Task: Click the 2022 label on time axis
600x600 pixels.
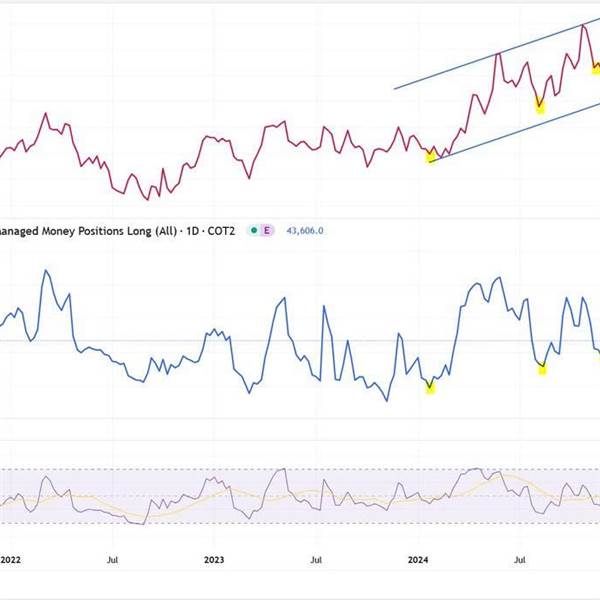Action: click(10, 560)
